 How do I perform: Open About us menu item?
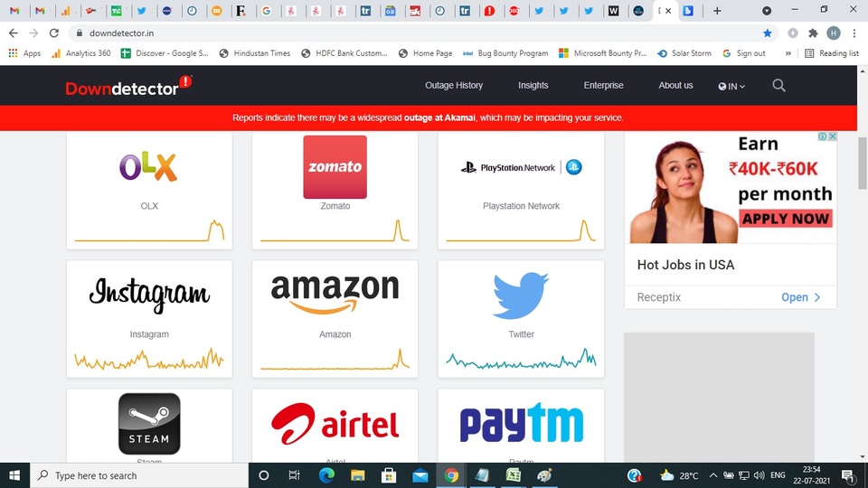[675, 85]
